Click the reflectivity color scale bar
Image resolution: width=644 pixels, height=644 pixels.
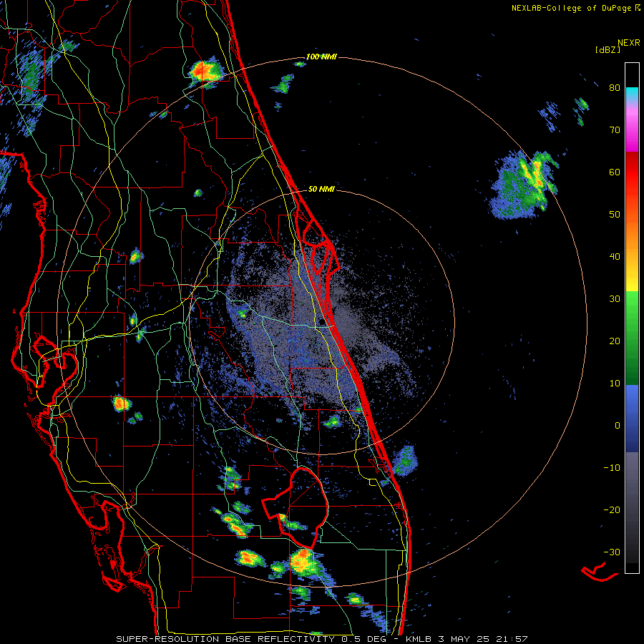pyautogui.click(x=632, y=318)
